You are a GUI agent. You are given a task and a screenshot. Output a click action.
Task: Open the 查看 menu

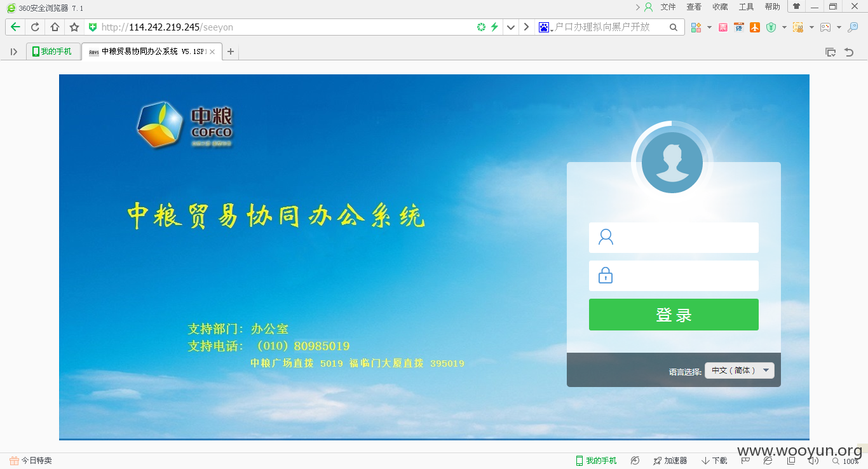pyautogui.click(x=694, y=7)
